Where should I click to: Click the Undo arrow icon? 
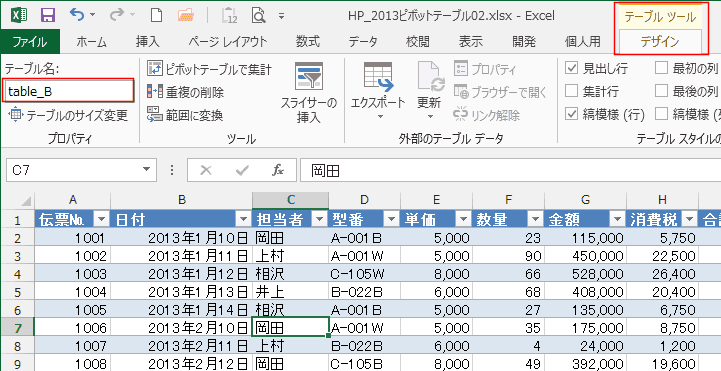(77, 15)
